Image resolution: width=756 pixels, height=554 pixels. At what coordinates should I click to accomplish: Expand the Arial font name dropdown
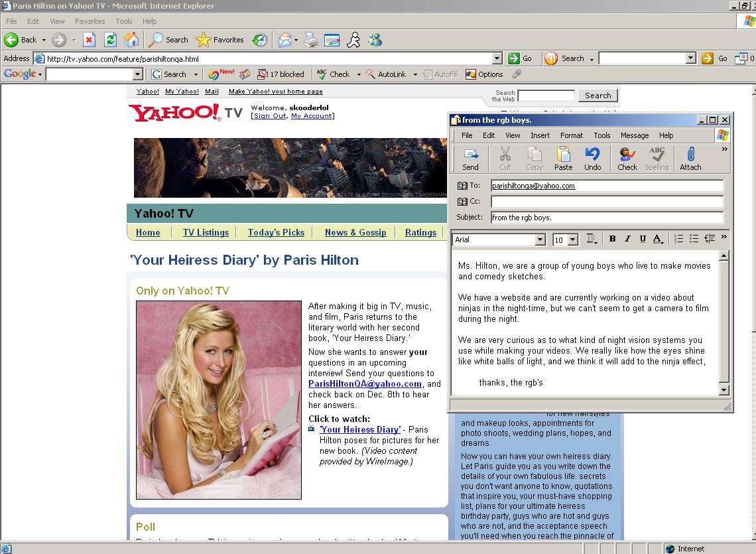[x=540, y=240]
